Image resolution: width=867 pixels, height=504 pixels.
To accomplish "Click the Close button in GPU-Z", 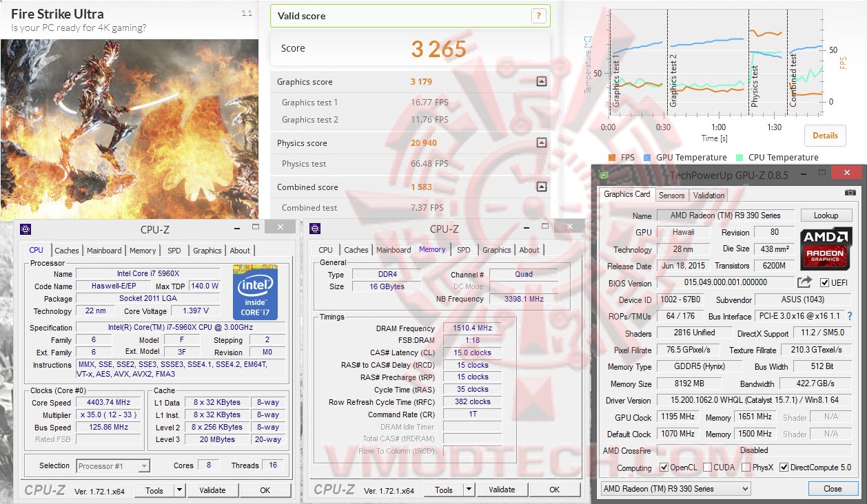I will (x=833, y=489).
